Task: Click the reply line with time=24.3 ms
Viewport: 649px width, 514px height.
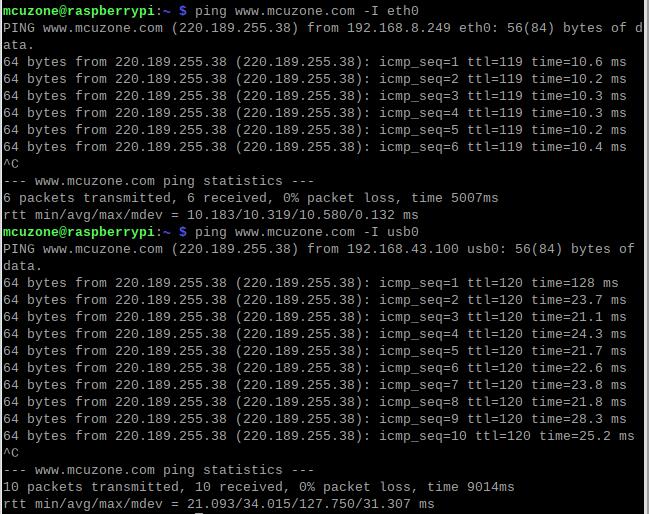Action: coord(315,334)
